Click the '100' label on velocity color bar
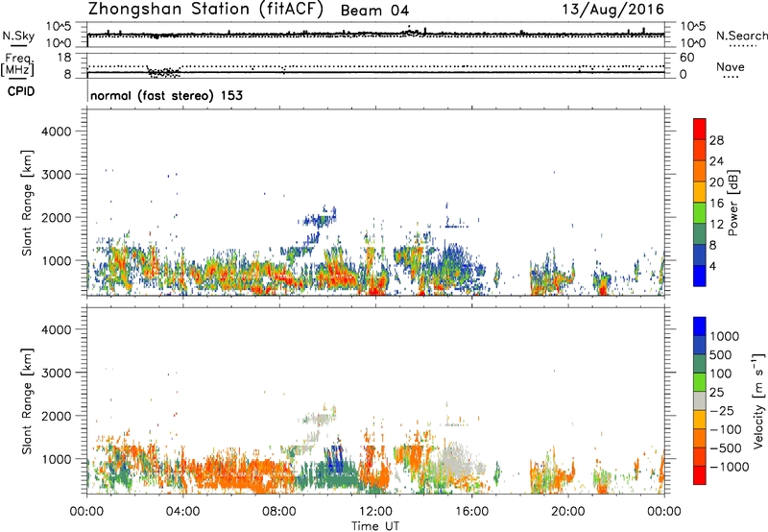The image size is (768, 532). coord(720,374)
